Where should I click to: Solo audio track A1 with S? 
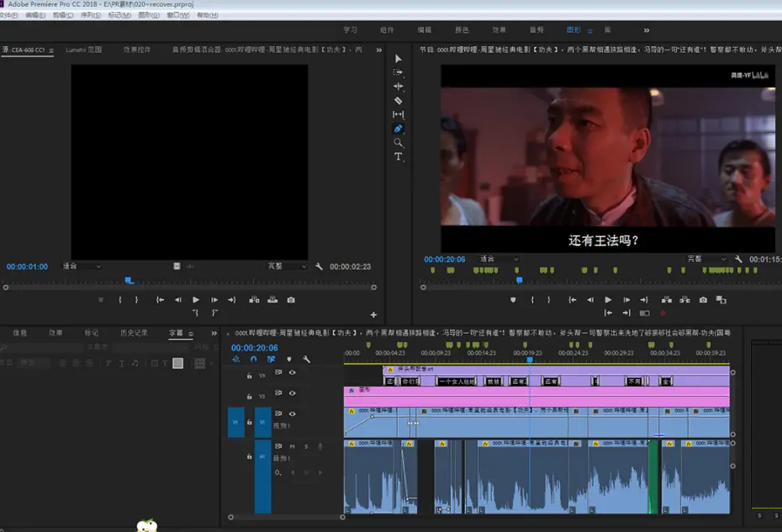point(306,446)
